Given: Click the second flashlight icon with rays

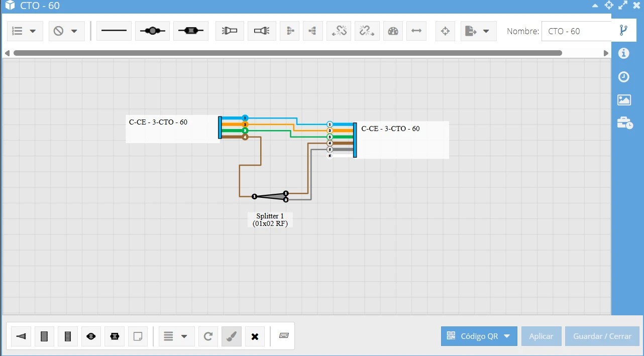Looking at the screenshot, I should tap(261, 31).
